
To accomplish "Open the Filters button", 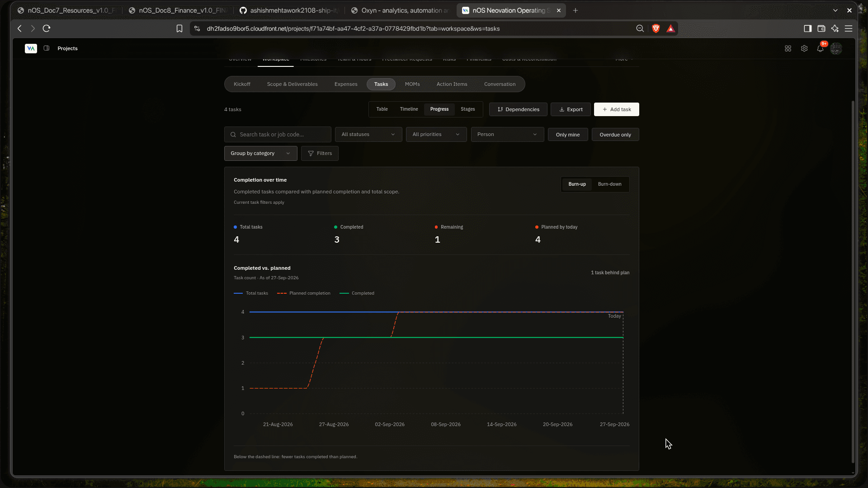I will (x=320, y=154).
